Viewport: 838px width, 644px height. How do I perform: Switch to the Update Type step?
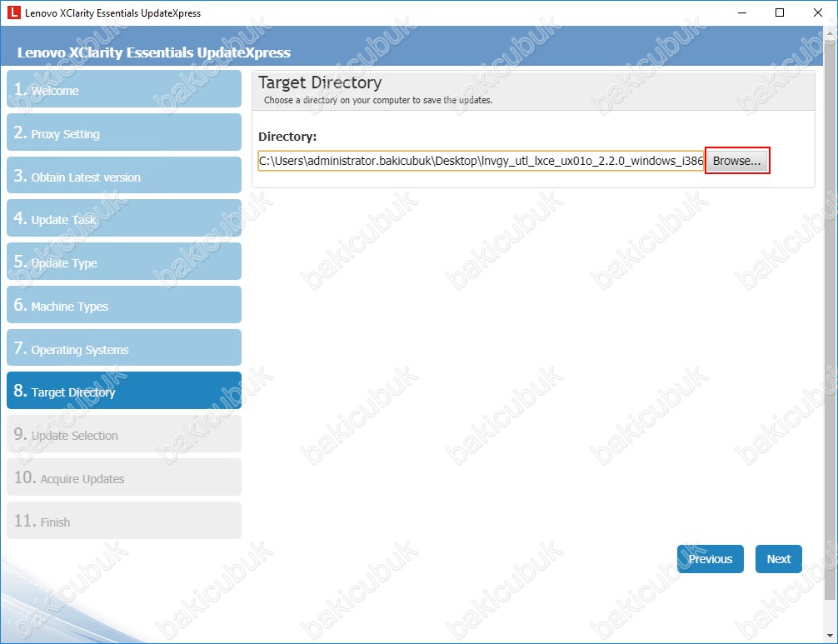click(x=123, y=263)
